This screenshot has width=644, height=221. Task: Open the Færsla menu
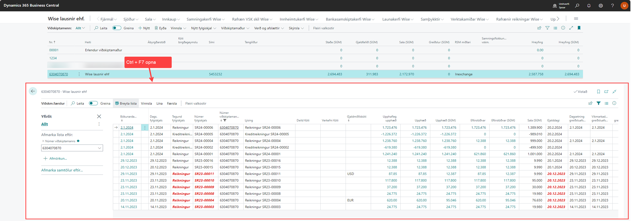172,103
